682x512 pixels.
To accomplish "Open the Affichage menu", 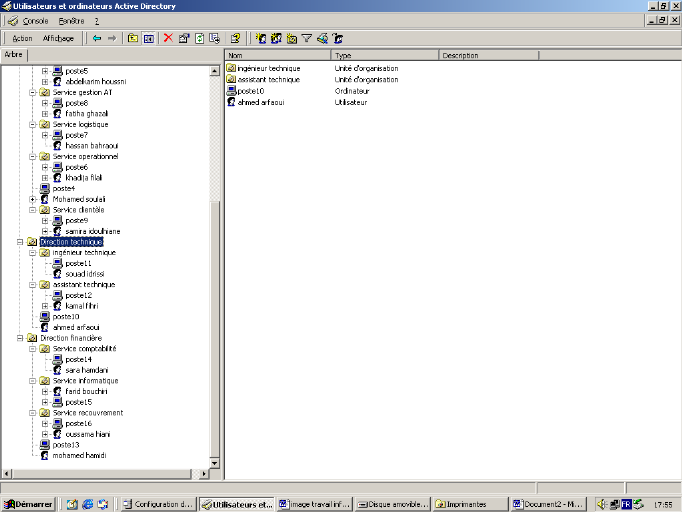I will pyautogui.click(x=58, y=38).
